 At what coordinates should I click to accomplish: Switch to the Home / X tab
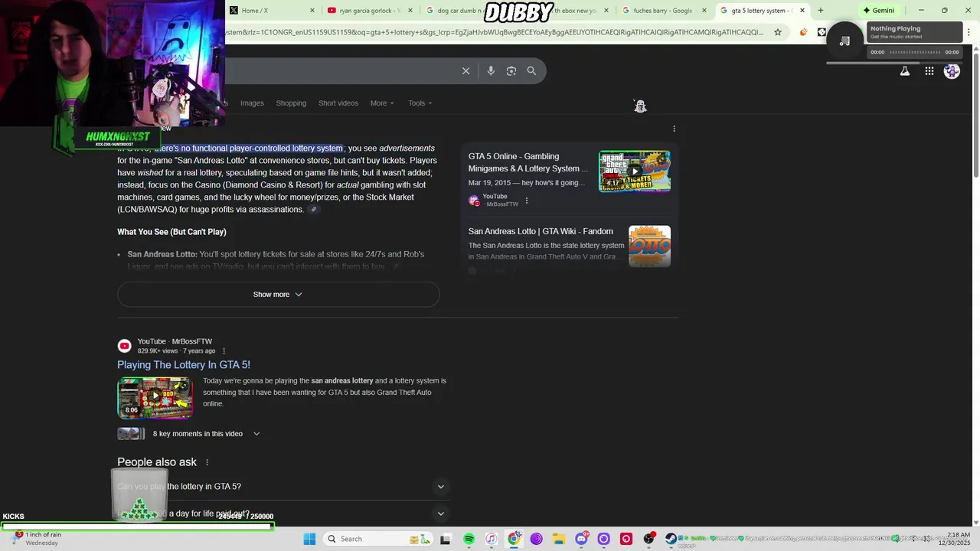point(272,11)
